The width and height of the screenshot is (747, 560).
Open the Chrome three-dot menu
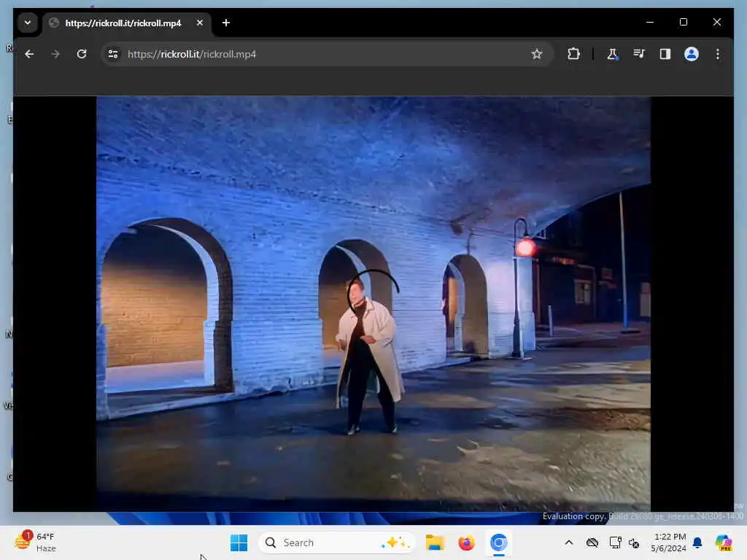(x=718, y=54)
